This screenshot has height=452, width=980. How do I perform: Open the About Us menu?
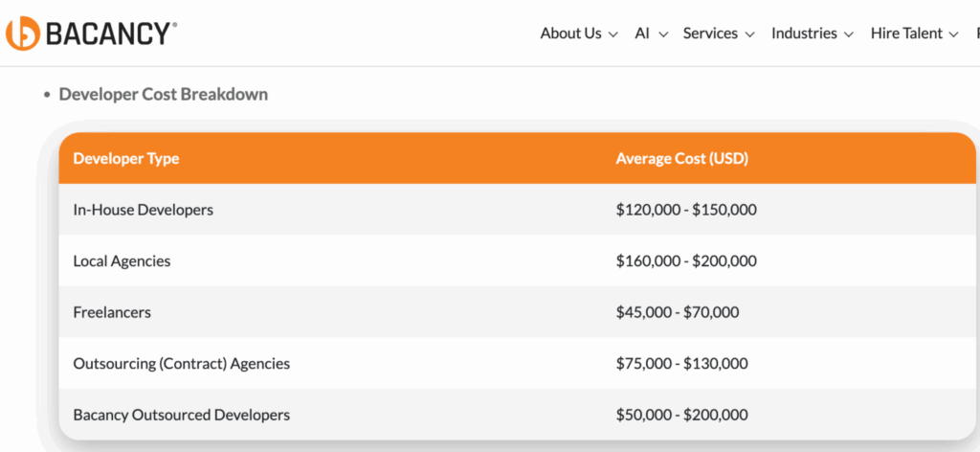(x=570, y=34)
